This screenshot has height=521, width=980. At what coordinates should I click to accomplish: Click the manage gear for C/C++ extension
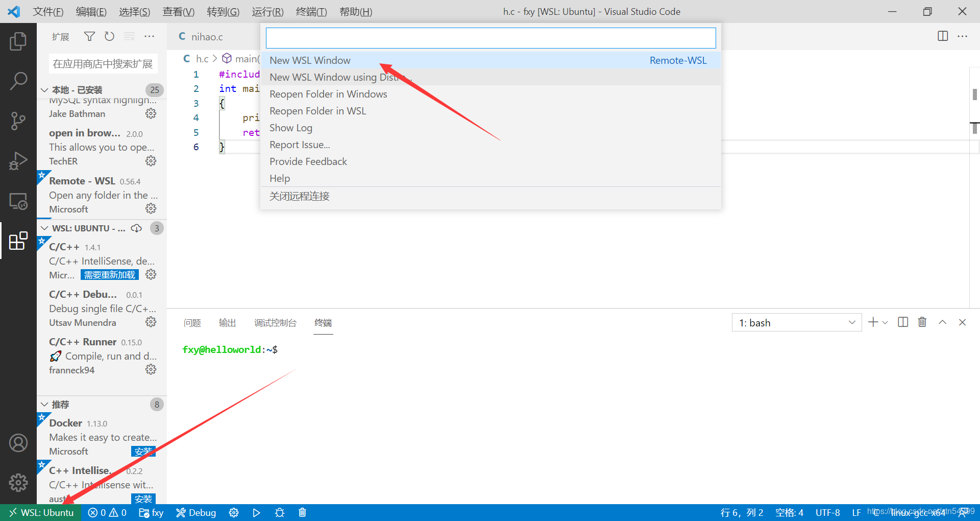pyautogui.click(x=151, y=274)
